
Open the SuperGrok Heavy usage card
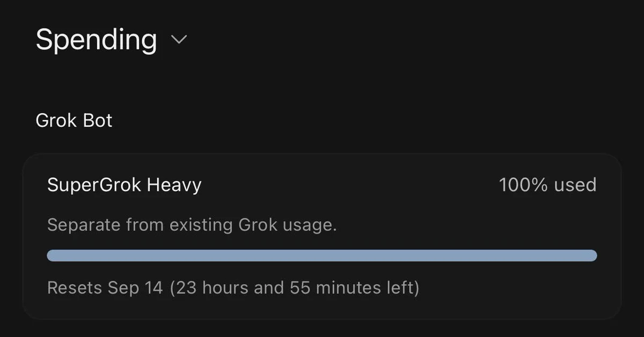click(322, 236)
